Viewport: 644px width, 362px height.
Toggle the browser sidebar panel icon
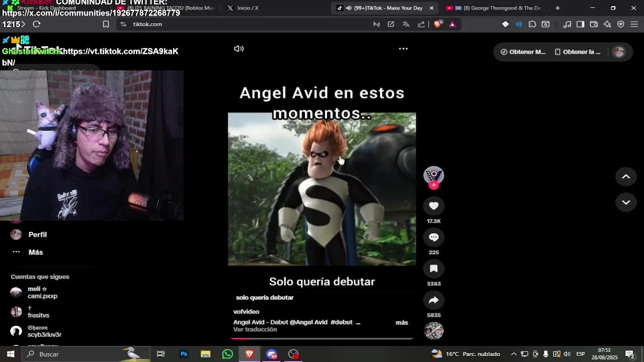click(x=580, y=24)
